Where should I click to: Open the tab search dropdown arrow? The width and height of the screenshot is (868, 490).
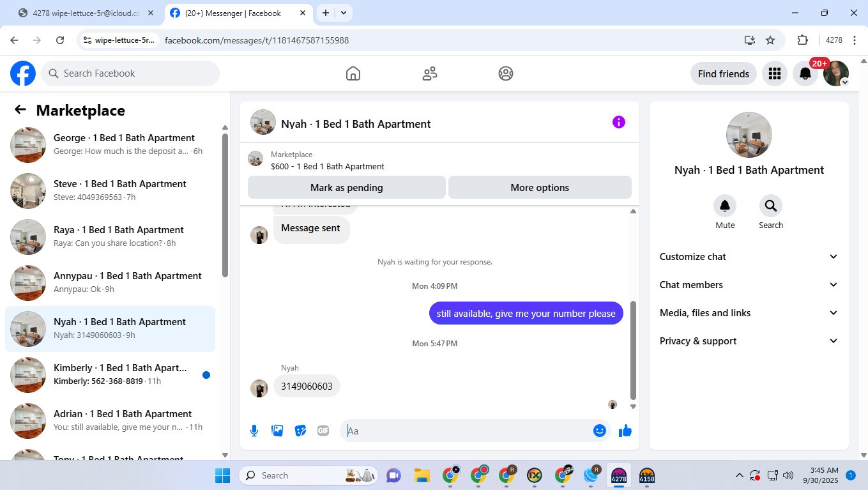coord(344,13)
